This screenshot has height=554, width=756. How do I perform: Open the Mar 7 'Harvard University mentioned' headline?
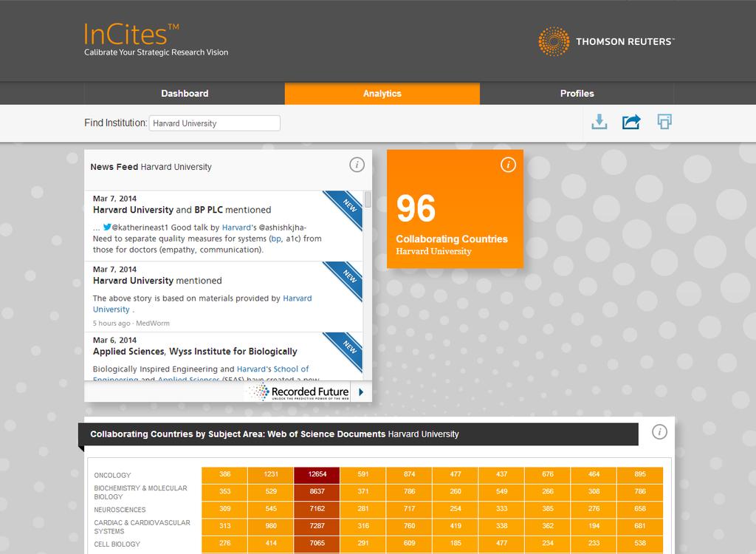[157, 281]
